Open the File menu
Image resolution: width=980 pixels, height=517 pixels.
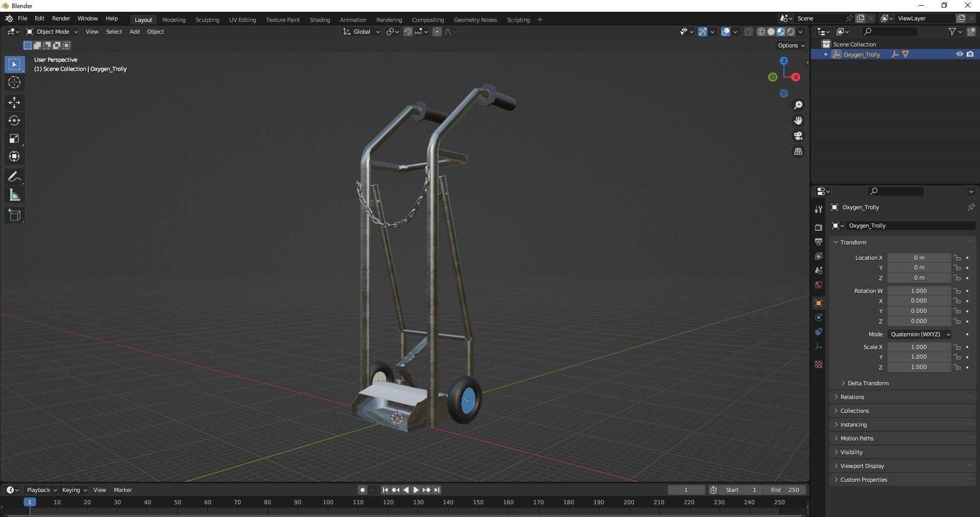pyautogui.click(x=22, y=18)
